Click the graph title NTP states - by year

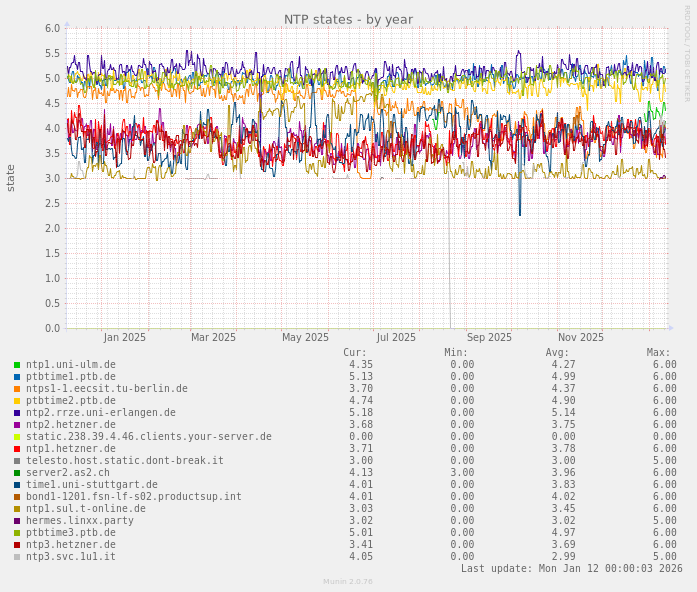coord(348,19)
